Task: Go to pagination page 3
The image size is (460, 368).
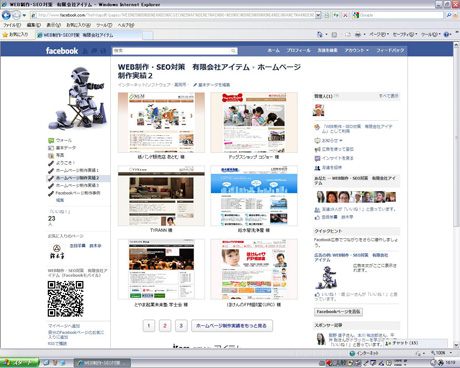Action: coord(181,326)
